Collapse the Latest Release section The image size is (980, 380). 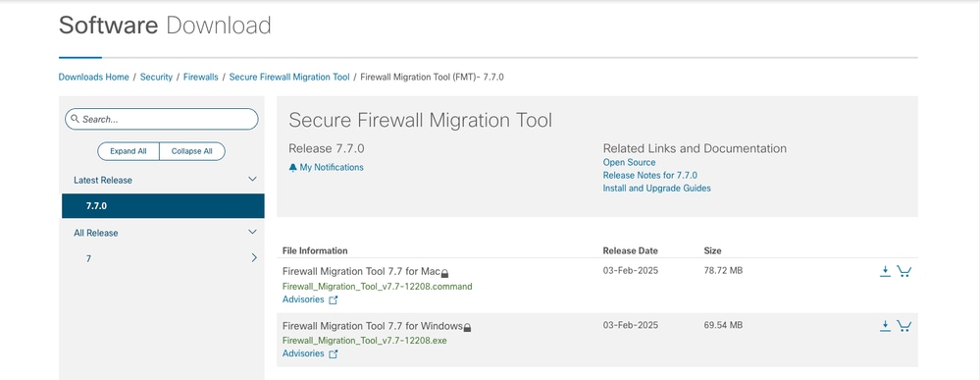click(252, 180)
